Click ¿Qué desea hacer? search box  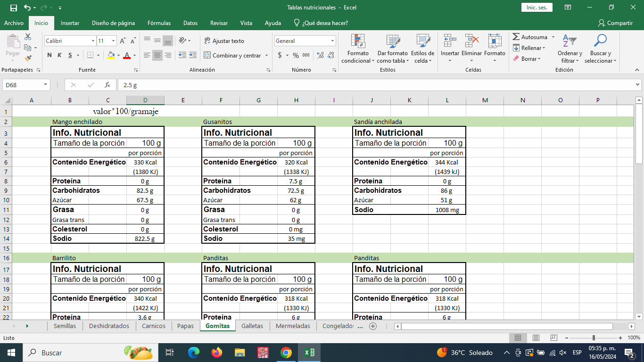(321, 23)
